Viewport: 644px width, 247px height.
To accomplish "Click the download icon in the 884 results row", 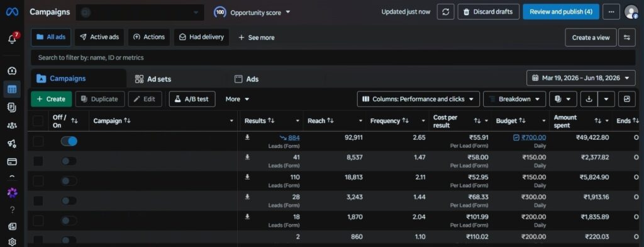I will 247,137.
